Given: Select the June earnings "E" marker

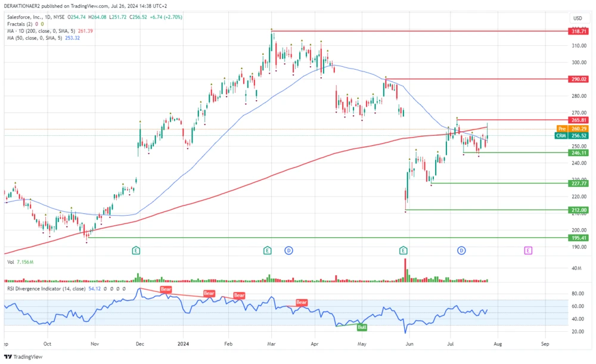Looking at the screenshot, I should click(404, 250).
